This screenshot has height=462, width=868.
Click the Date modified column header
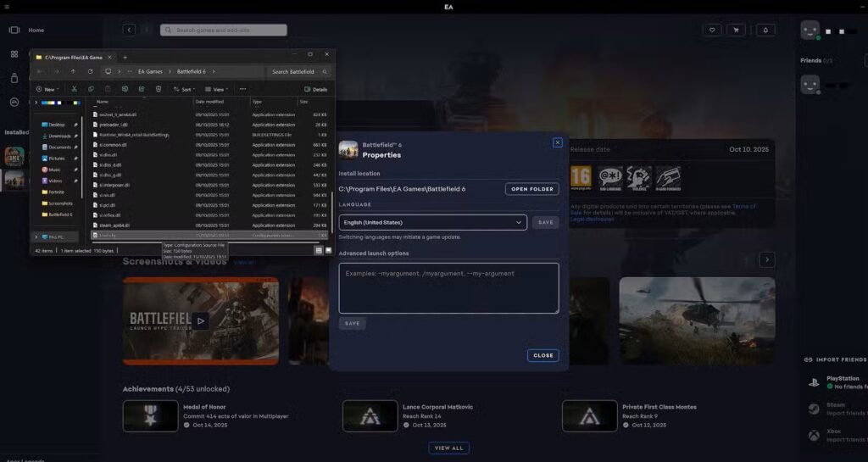coord(209,102)
